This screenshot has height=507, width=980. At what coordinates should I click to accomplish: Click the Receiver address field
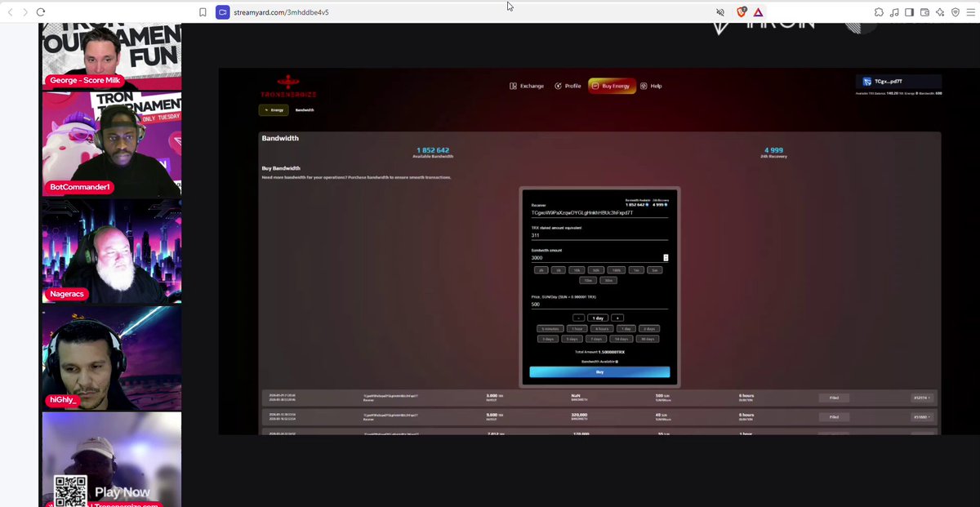click(599, 212)
